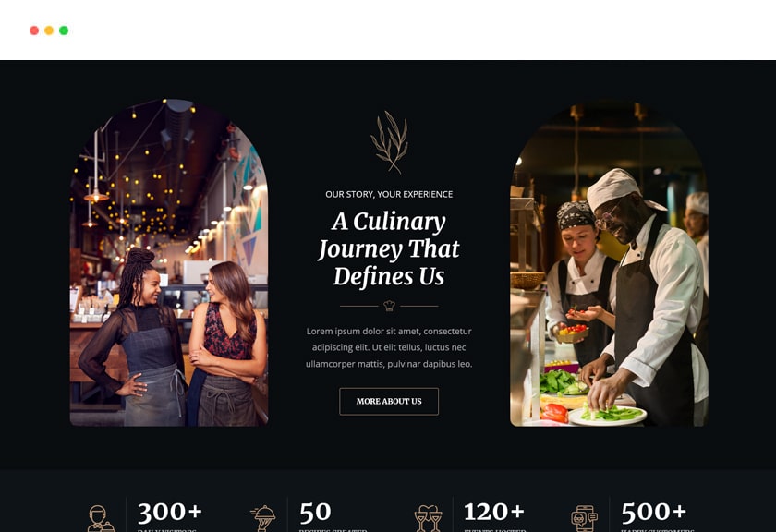This screenshot has width=776, height=532.
Task: Open the arched photo of chefs cooking
Action: click(609, 264)
